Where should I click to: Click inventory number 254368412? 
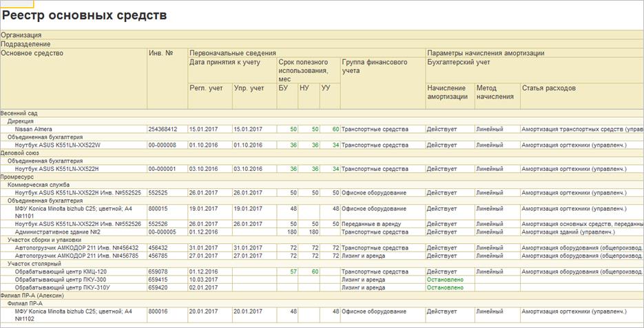click(x=163, y=129)
